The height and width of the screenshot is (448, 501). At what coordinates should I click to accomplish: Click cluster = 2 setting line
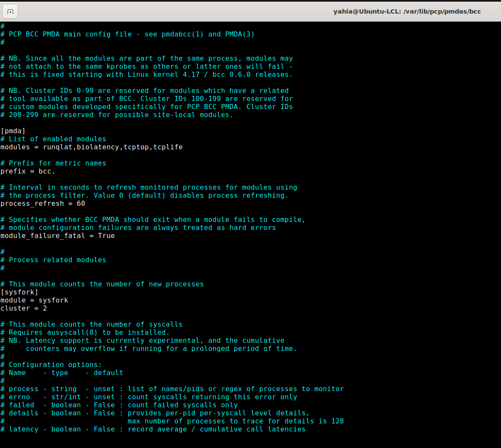coord(23,308)
